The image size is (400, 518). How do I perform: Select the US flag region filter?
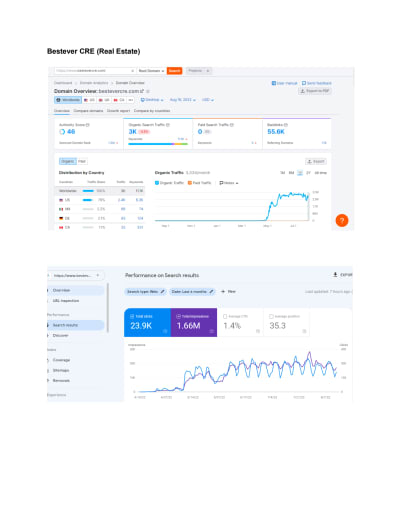point(89,100)
